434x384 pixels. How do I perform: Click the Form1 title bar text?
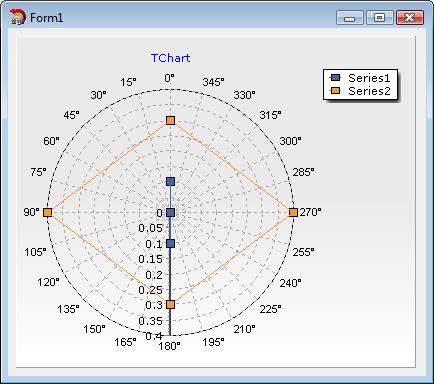pyautogui.click(x=46, y=18)
